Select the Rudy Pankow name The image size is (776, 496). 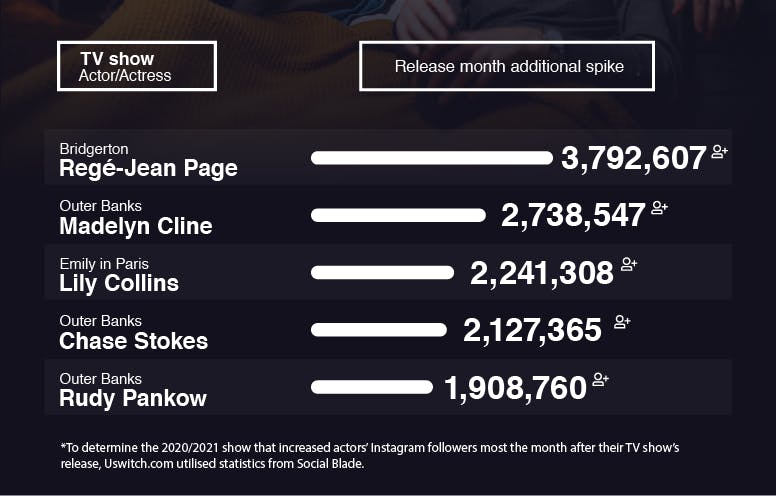(133, 398)
